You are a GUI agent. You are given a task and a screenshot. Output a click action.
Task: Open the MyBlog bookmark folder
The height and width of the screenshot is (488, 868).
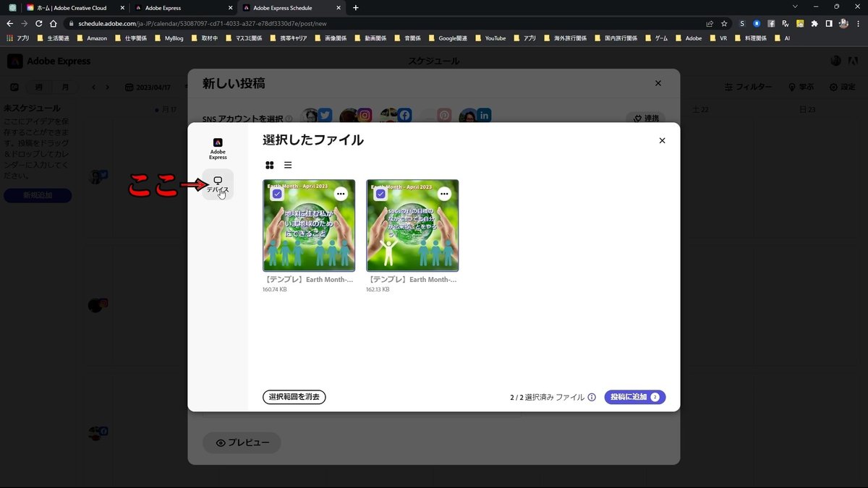[x=168, y=38]
